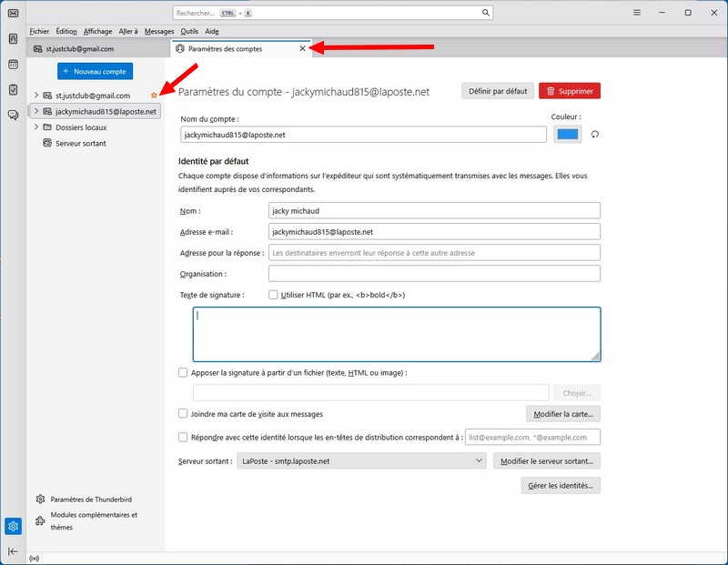Click the Nouveau compte button
Viewport: 728px width, 565px height.
[96, 71]
